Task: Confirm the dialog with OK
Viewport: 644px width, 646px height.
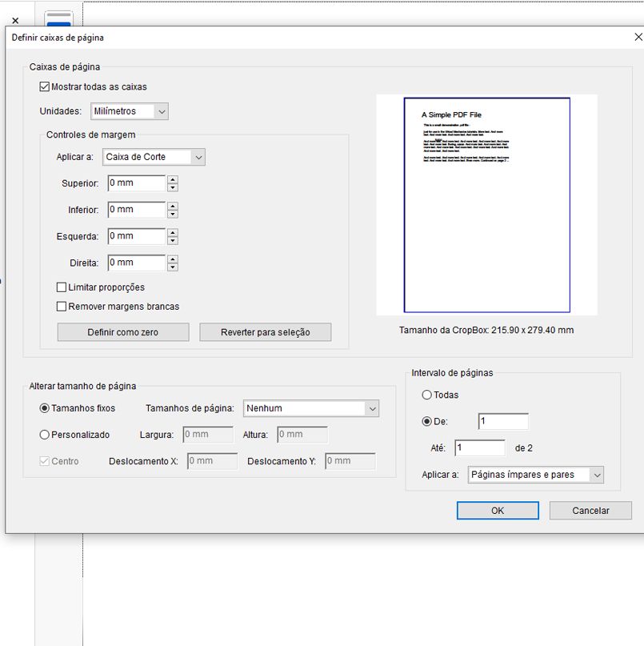Action: pyautogui.click(x=498, y=510)
